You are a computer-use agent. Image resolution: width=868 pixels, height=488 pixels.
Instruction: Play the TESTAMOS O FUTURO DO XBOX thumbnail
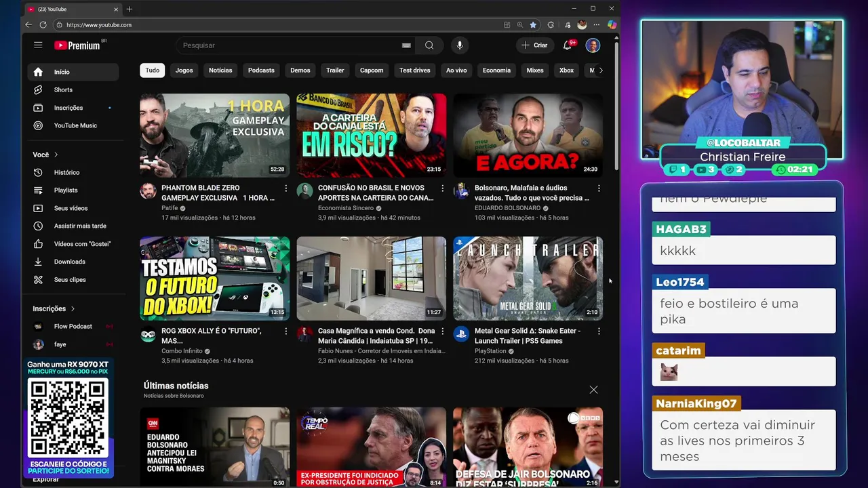pos(214,279)
